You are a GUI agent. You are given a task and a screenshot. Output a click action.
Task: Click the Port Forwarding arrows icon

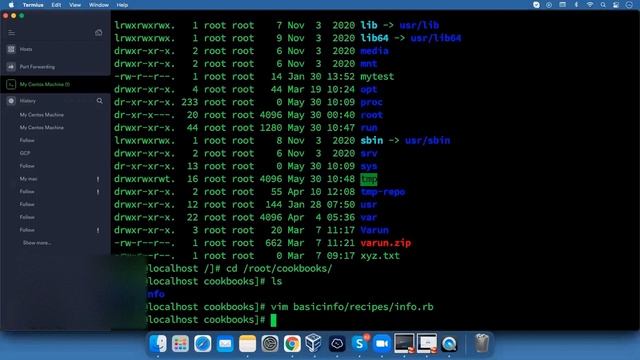click(11, 67)
